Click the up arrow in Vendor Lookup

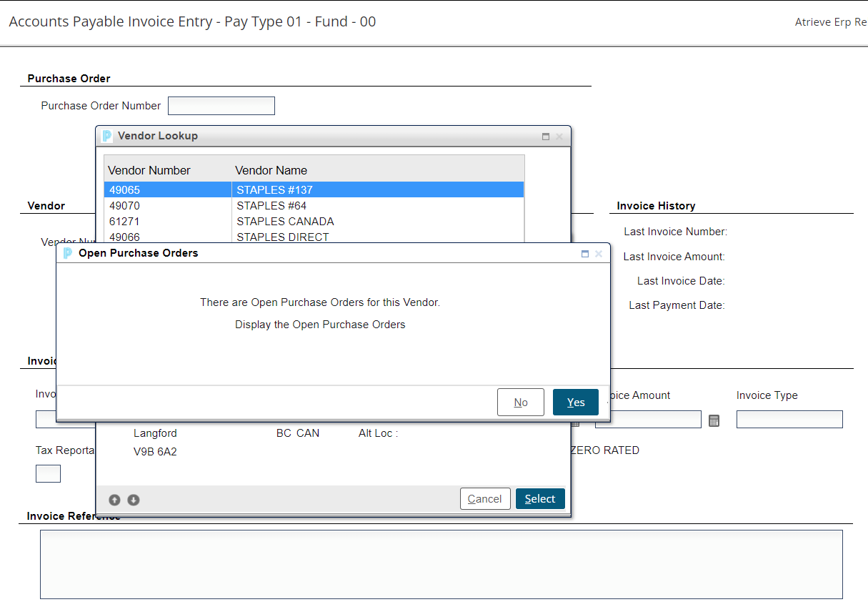pos(114,500)
